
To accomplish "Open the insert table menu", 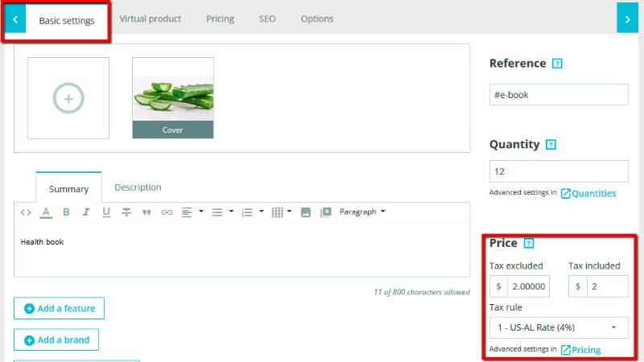I will (x=281, y=212).
